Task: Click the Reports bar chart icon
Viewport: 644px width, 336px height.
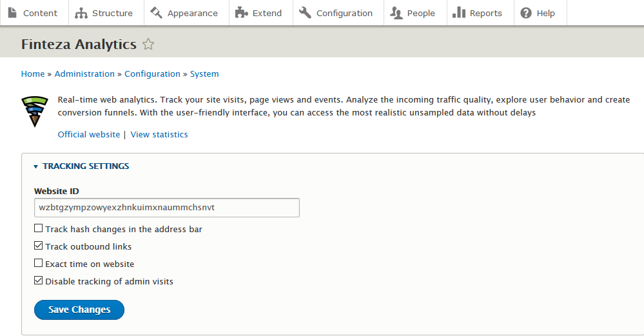Action: [459, 13]
